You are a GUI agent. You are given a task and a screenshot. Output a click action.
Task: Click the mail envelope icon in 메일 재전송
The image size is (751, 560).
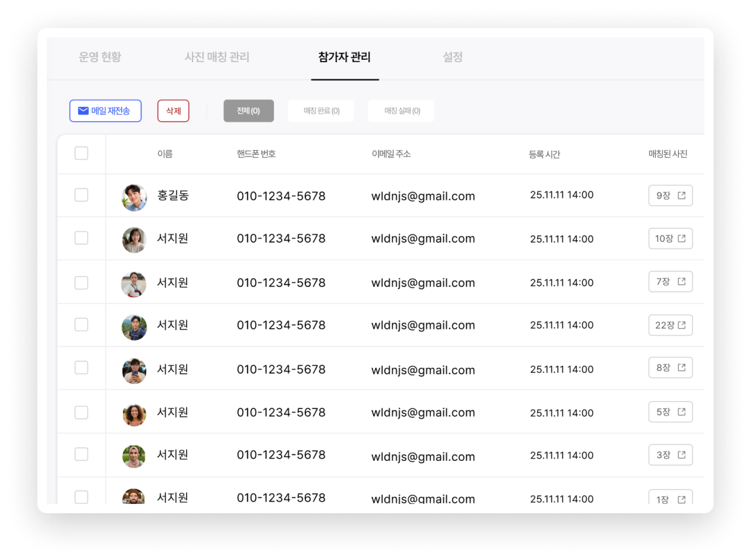(83, 111)
